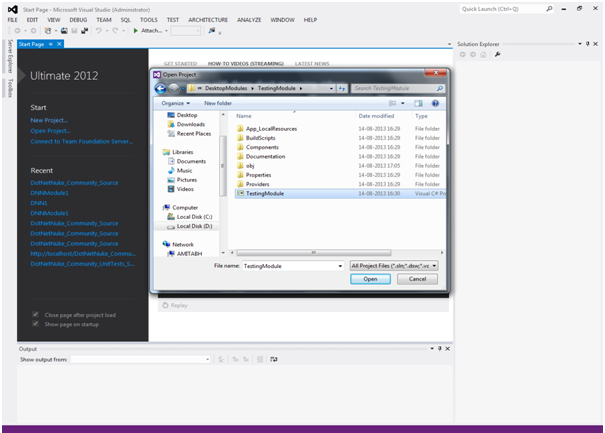
Task: Open the Toolbox side tab
Action: (x=10, y=88)
